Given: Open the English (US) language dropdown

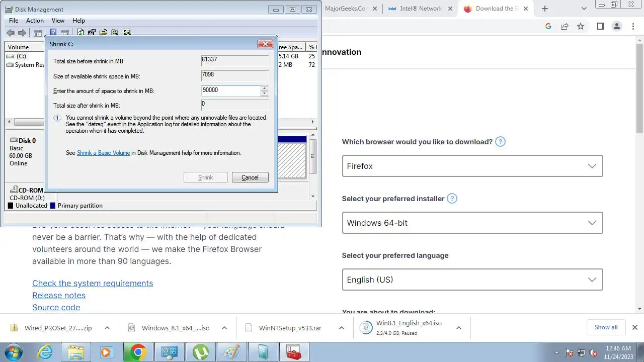Looking at the screenshot, I should 472,280.
